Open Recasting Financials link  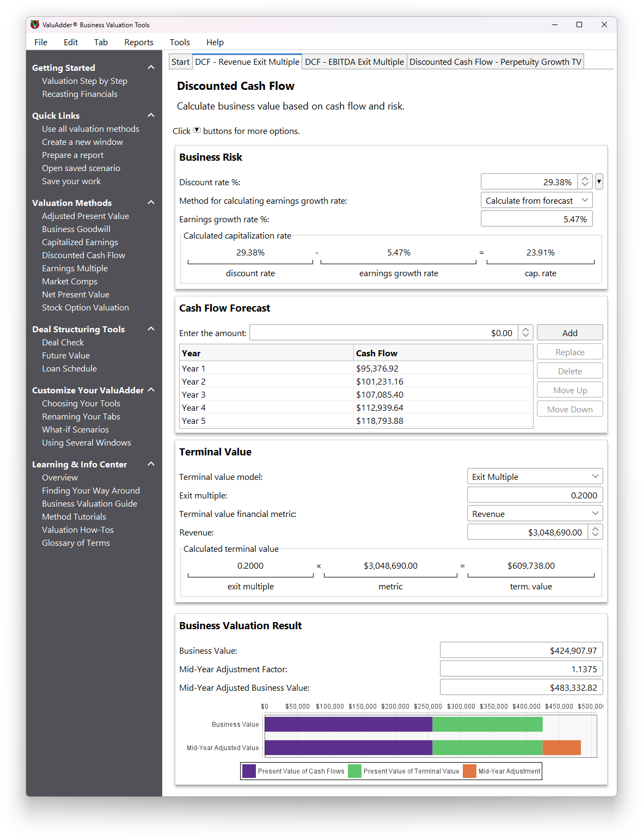click(79, 94)
